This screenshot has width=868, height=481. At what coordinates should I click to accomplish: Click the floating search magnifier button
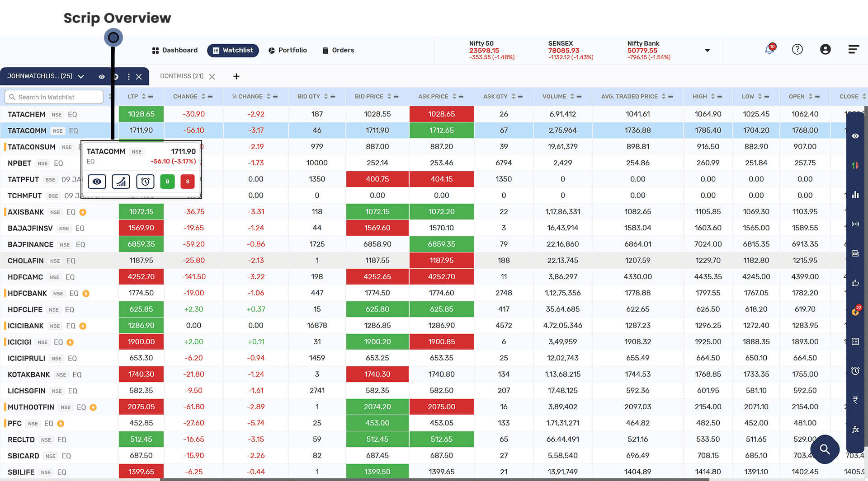click(x=825, y=449)
